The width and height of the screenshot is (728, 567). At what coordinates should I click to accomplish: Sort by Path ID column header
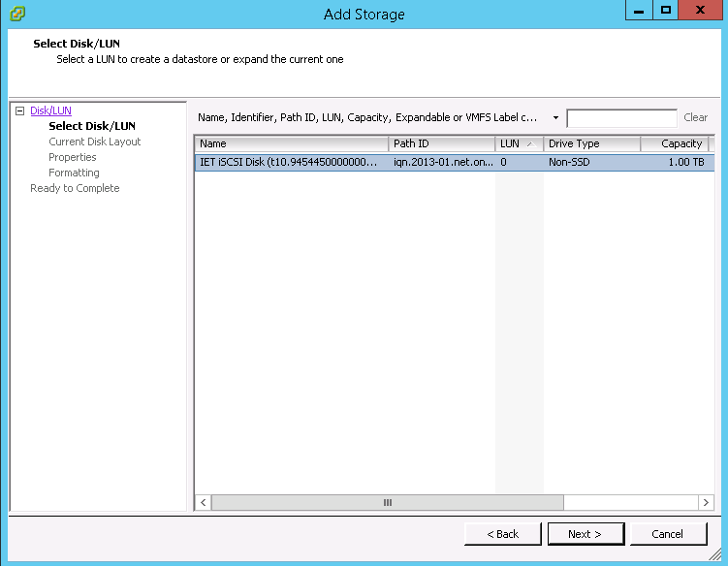tap(441, 143)
